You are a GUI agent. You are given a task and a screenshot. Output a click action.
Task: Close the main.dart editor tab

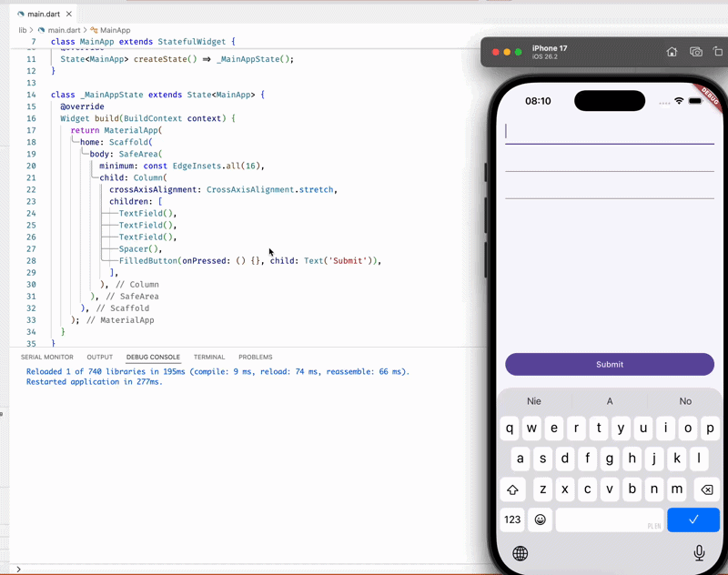[68, 14]
